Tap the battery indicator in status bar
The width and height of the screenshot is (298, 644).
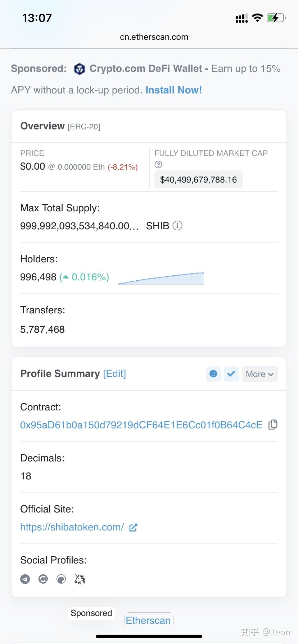coord(276,18)
